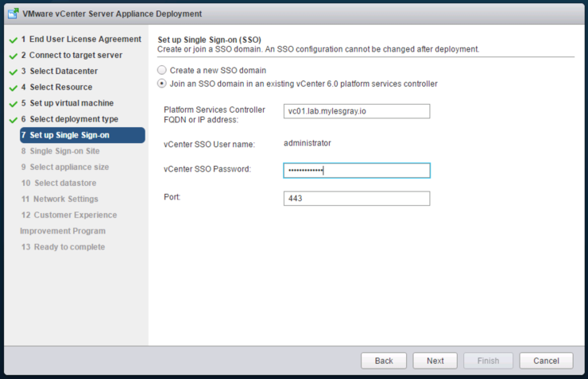This screenshot has height=379, width=588.
Task: Click the checkmark icon beside Select Resource
Action: [14, 88]
